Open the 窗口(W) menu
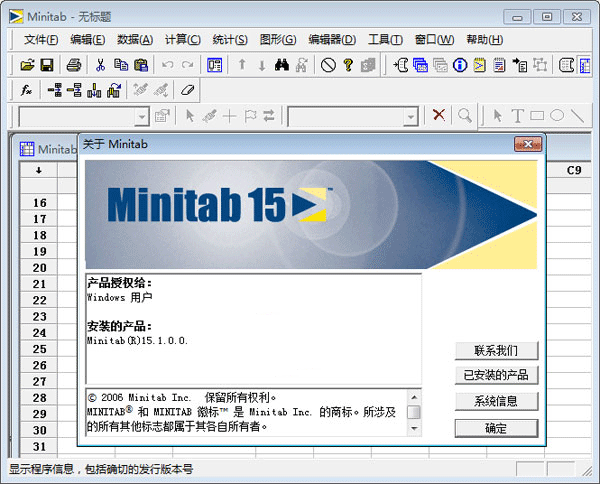The image size is (600, 484). [434, 39]
